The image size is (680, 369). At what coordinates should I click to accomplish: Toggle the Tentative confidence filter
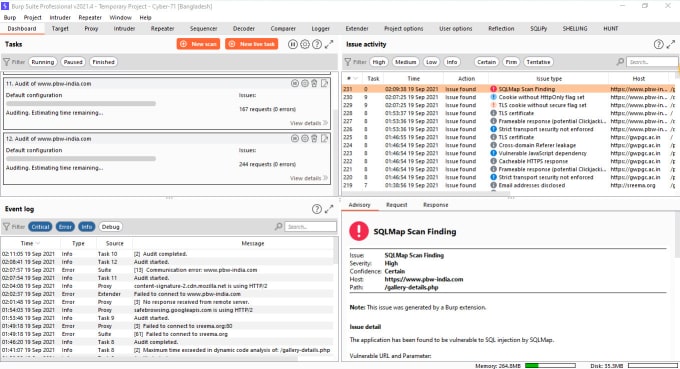538,62
